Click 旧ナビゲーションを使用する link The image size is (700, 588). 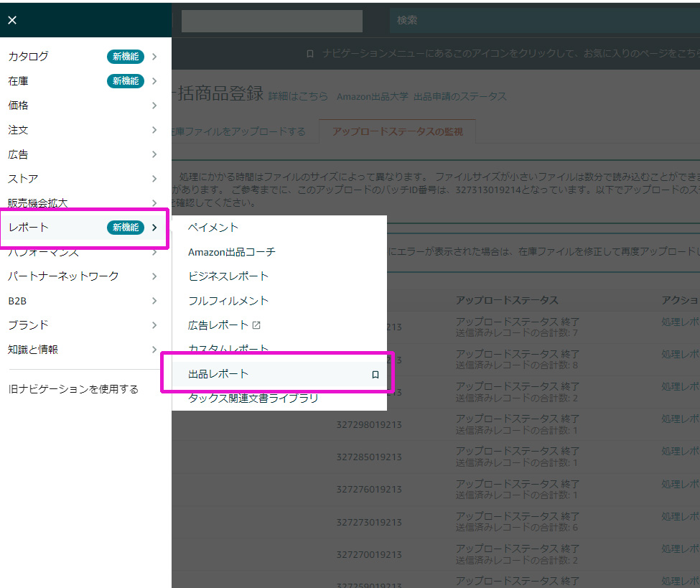coord(73,389)
